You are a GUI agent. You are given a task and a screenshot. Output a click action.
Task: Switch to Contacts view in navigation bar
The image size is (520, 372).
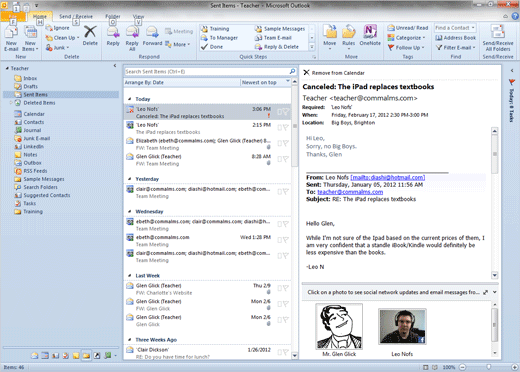coord(55,356)
